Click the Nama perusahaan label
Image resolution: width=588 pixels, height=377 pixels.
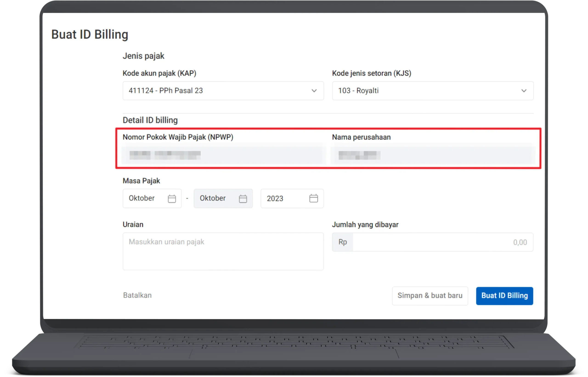click(x=361, y=137)
